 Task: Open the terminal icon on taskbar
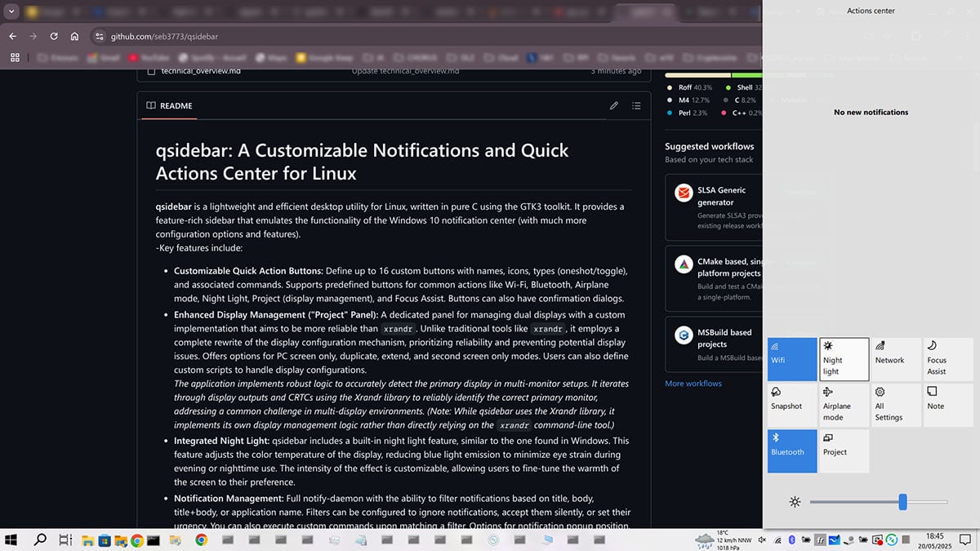click(154, 540)
